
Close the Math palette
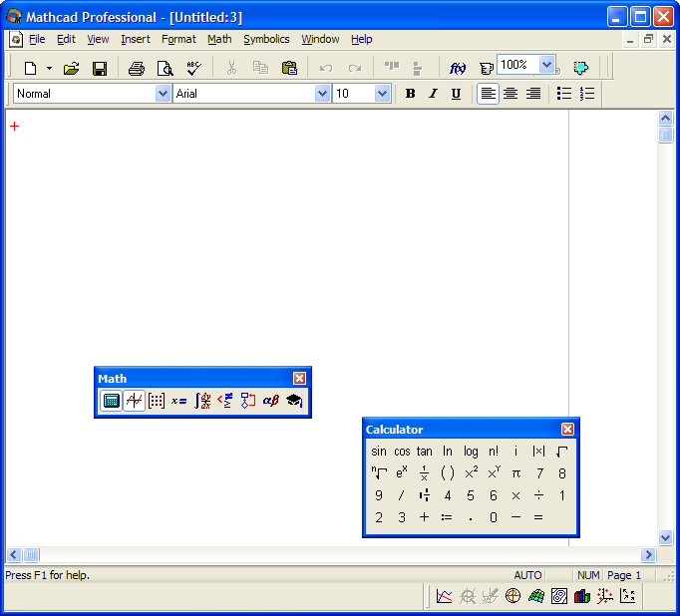[299, 379]
